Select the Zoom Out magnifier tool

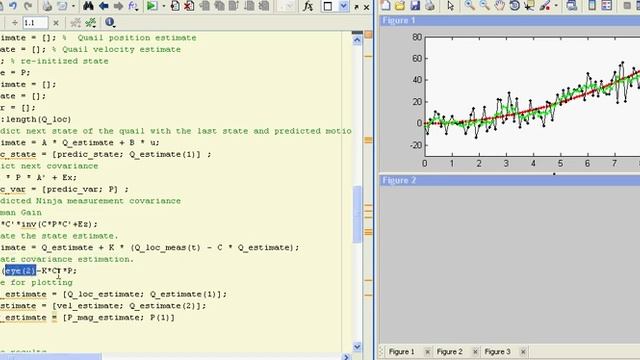[x=484, y=5]
